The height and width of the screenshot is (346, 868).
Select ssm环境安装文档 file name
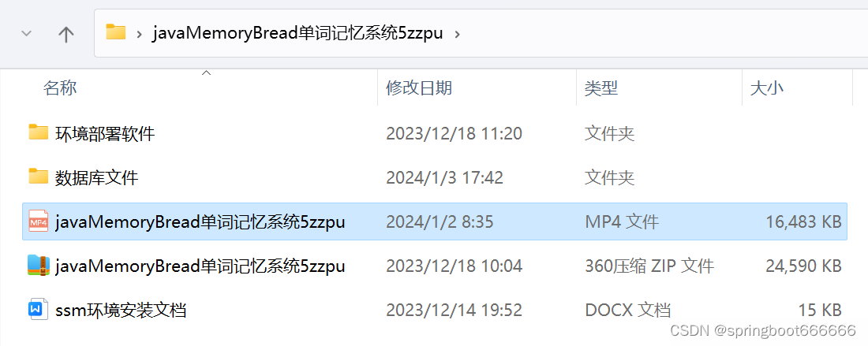tap(121, 311)
